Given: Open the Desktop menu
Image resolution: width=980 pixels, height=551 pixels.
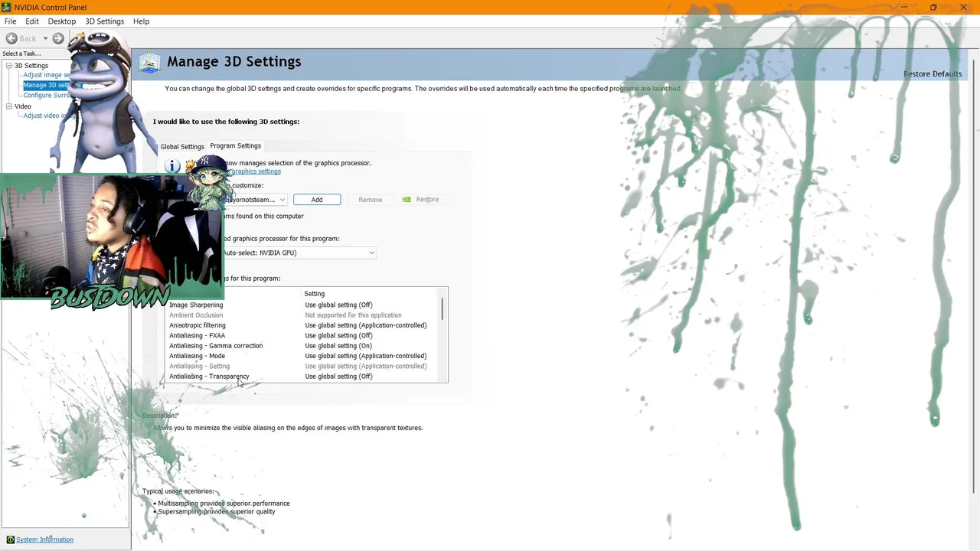Looking at the screenshot, I should pyautogui.click(x=62, y=21).
